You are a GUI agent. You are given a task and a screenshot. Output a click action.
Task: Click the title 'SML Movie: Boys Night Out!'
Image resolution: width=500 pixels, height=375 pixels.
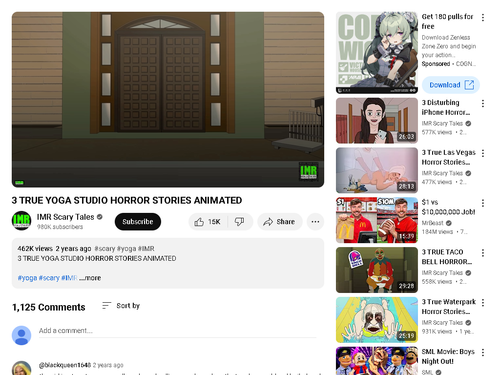tap(448, 356)
